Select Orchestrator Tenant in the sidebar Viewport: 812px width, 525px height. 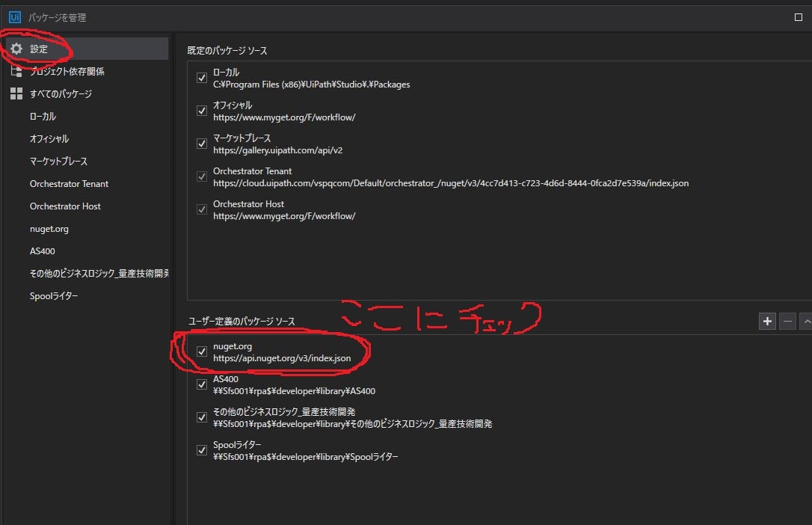(69, 183)
